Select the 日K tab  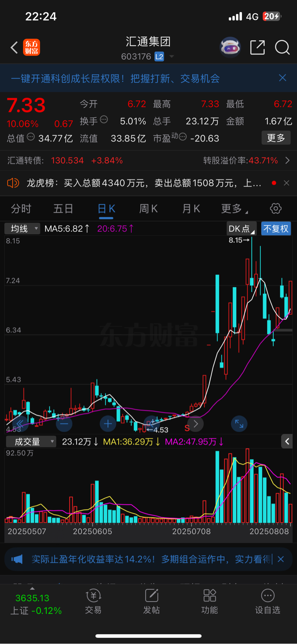click(106, 209)
